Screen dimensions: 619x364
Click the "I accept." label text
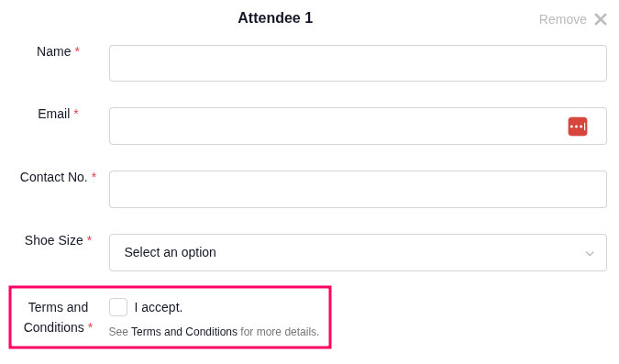(159, 307)
